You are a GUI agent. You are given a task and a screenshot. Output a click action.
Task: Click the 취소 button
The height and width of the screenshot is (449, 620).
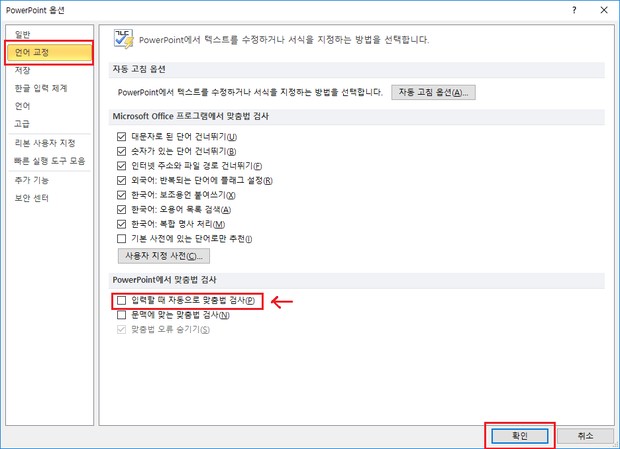tap(585, 436)
